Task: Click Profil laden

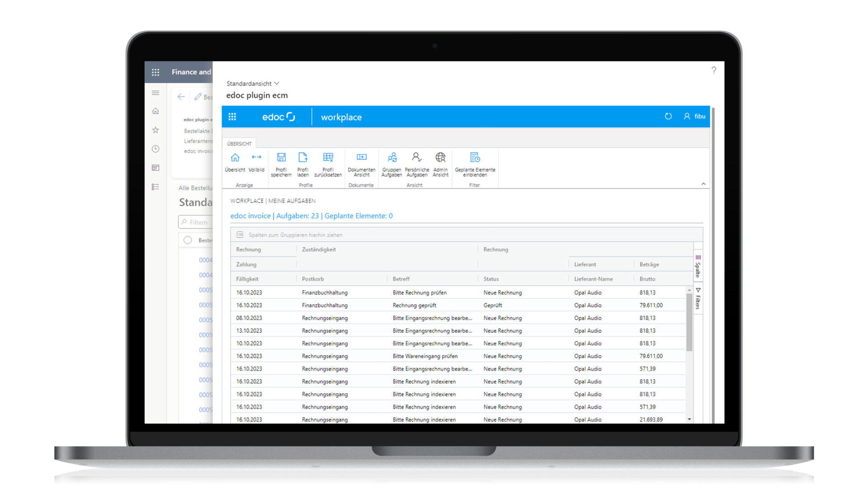Action: 303,165
